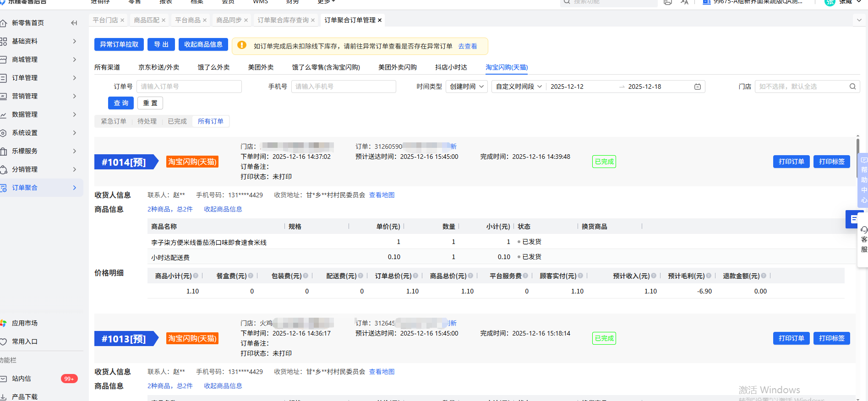Click the language translate icon
Image resolution: width=868 pixels, height=401 pixels.
(684, 2)
